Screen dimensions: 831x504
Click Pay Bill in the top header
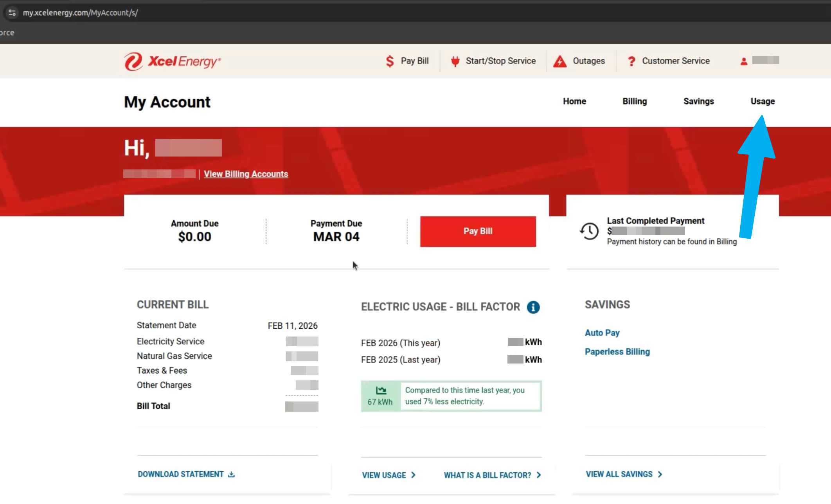415,61
